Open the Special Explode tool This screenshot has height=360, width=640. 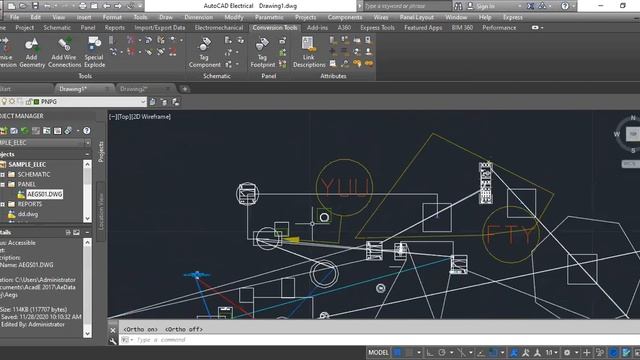click(x=94, y=53)
